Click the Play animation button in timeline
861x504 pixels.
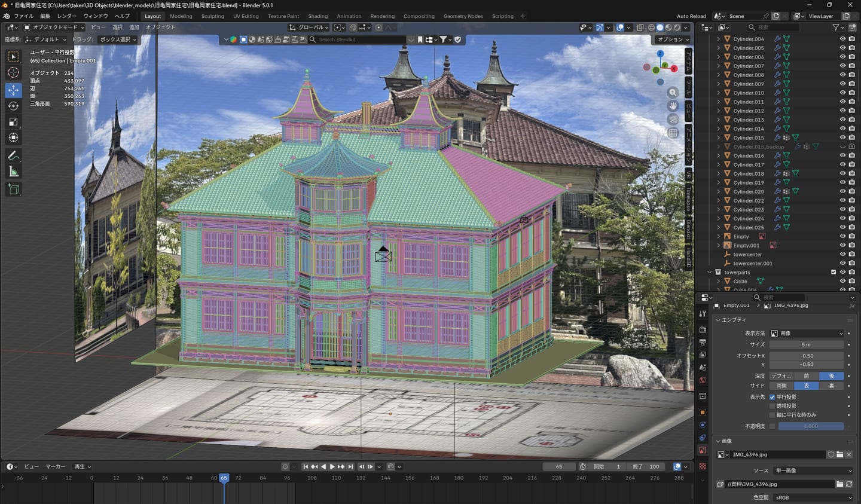click(x=332, y=467)
